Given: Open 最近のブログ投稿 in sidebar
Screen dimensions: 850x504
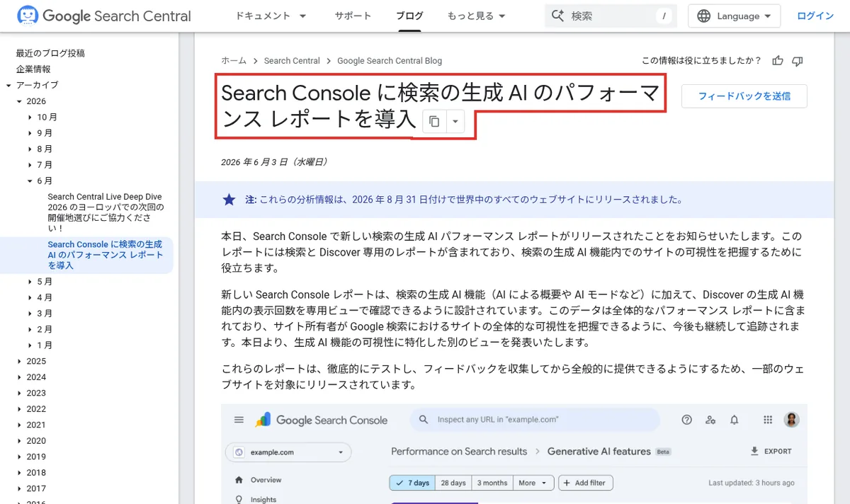Looking at the screenshot, I should [x=50, y=53].
